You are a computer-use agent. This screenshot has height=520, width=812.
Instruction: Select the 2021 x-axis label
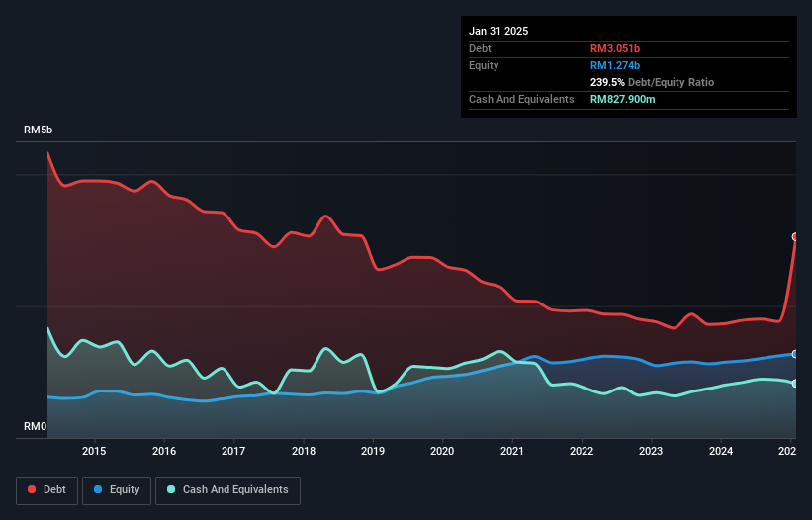pyautogui.click(x=512, y=451)
